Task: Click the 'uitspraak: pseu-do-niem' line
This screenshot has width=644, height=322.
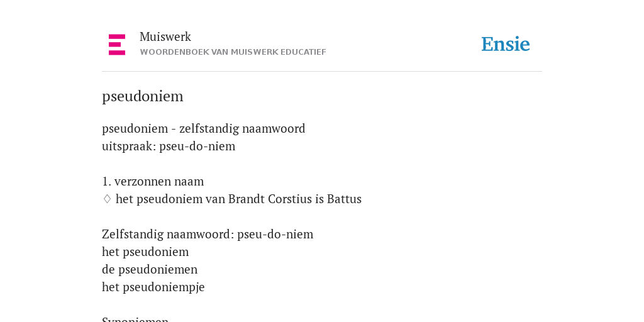Action: pyautogui.click(x=169, y=146)
